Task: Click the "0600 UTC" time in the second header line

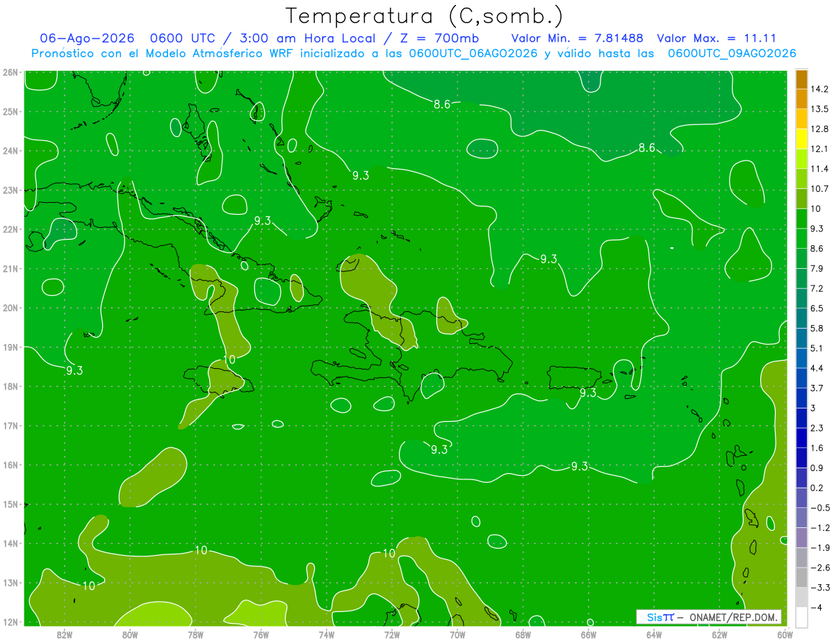Action: 184,38
